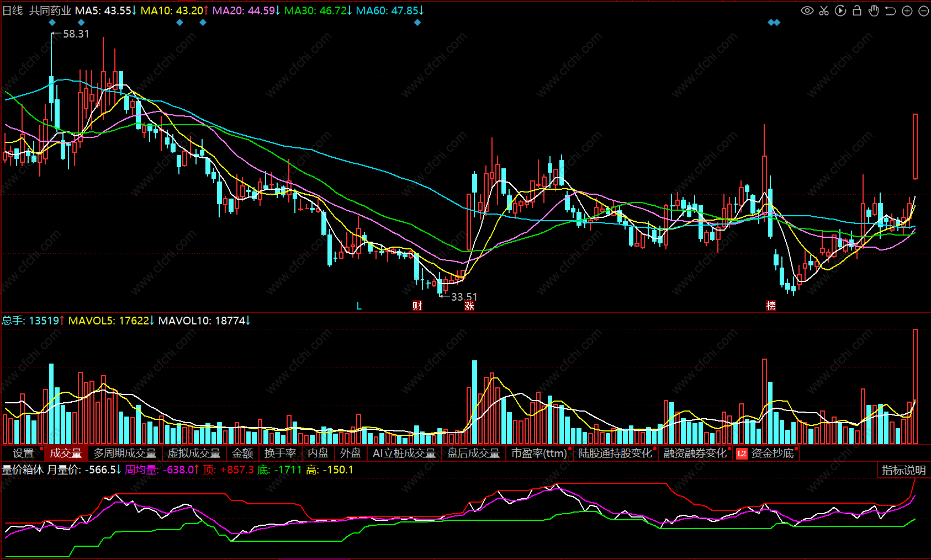Open the L2 资金抄底 tab
This screenshot has height=560, width=931.
(x=766, y=453)
